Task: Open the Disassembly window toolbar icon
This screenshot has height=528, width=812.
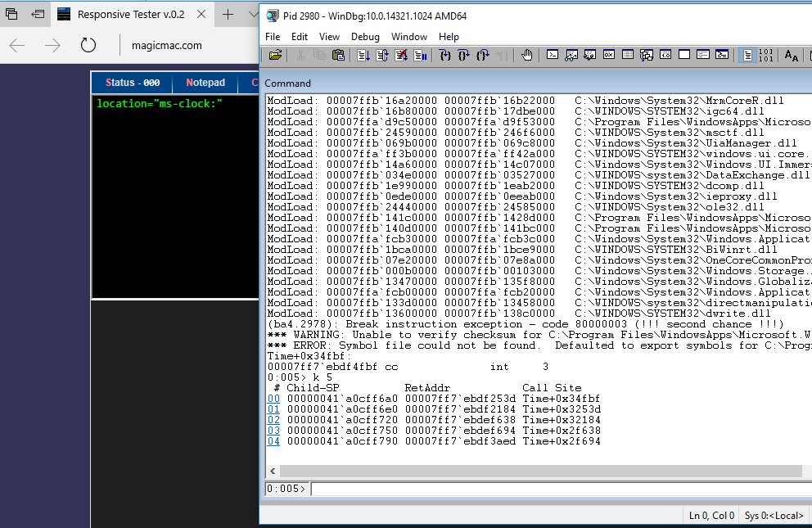Action: (x=665, y=56)
